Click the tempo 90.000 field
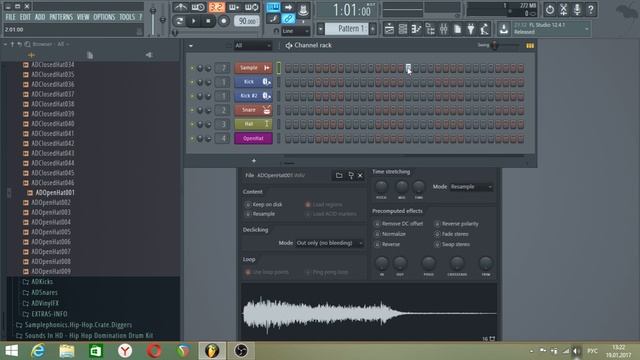The height and width of the screenshot is (360, 640). tap(247, 21)
